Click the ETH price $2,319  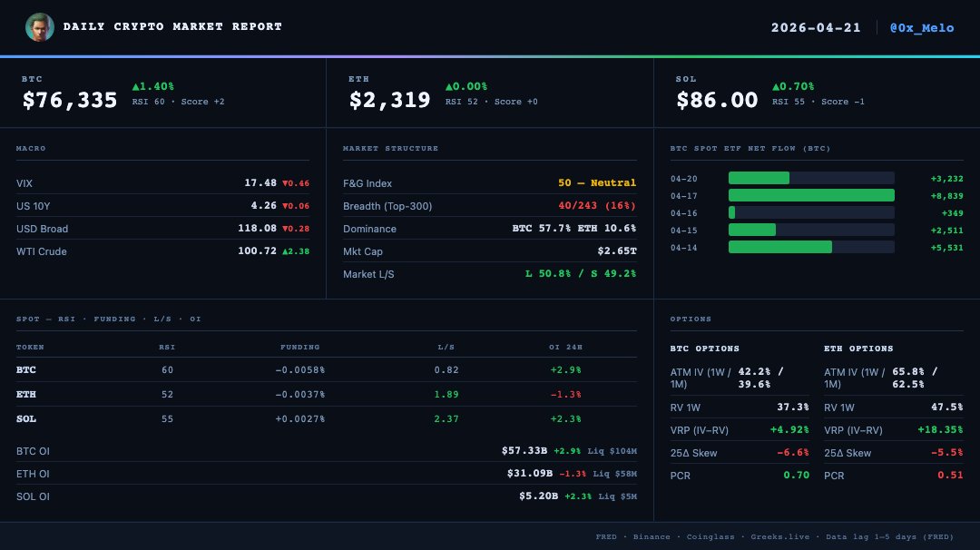coord(390,100)
